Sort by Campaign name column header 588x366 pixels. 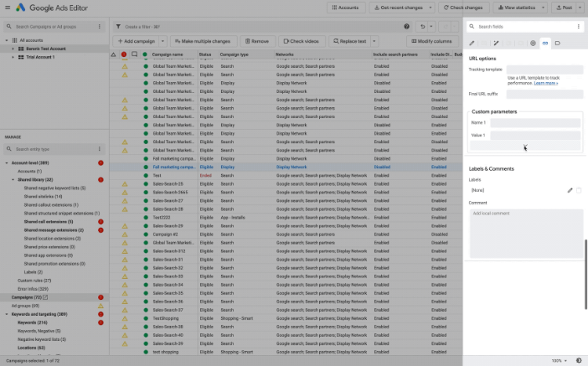168,54
